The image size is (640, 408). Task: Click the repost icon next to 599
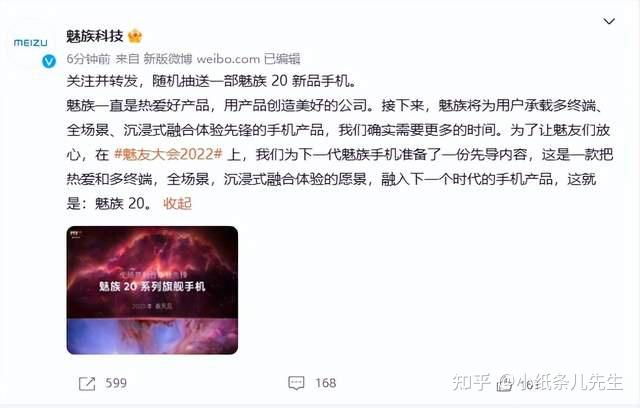(87, 384)
